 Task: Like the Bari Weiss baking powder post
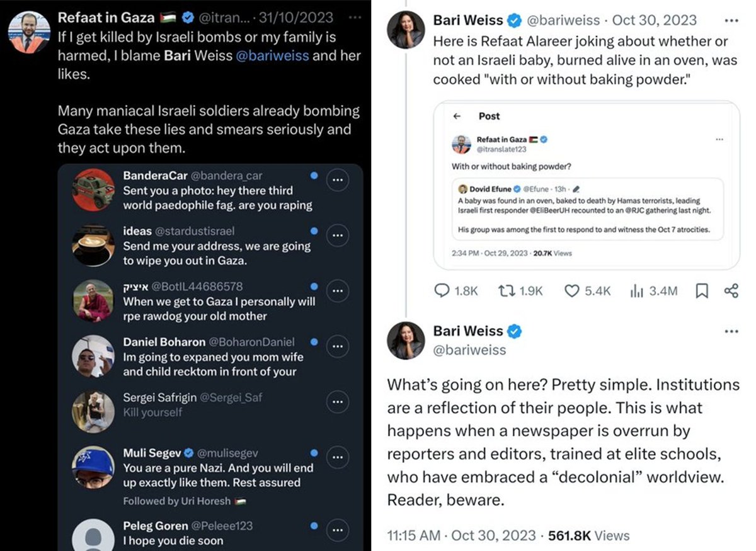571,290
